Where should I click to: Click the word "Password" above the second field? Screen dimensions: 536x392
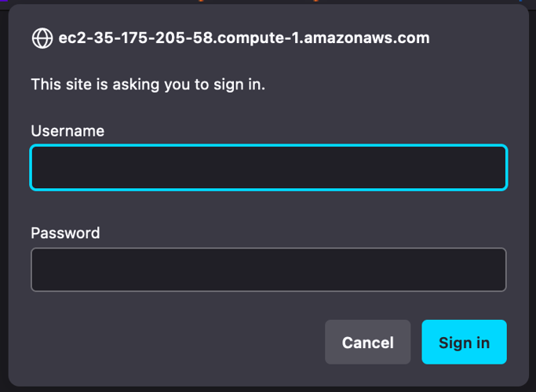tap(65, 233)
